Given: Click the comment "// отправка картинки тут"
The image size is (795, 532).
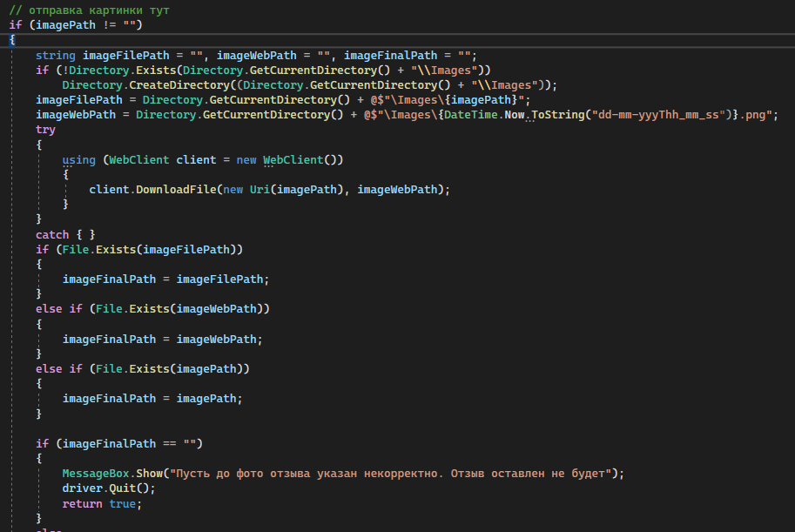Looking at the screenshot, I should [89, 10].
